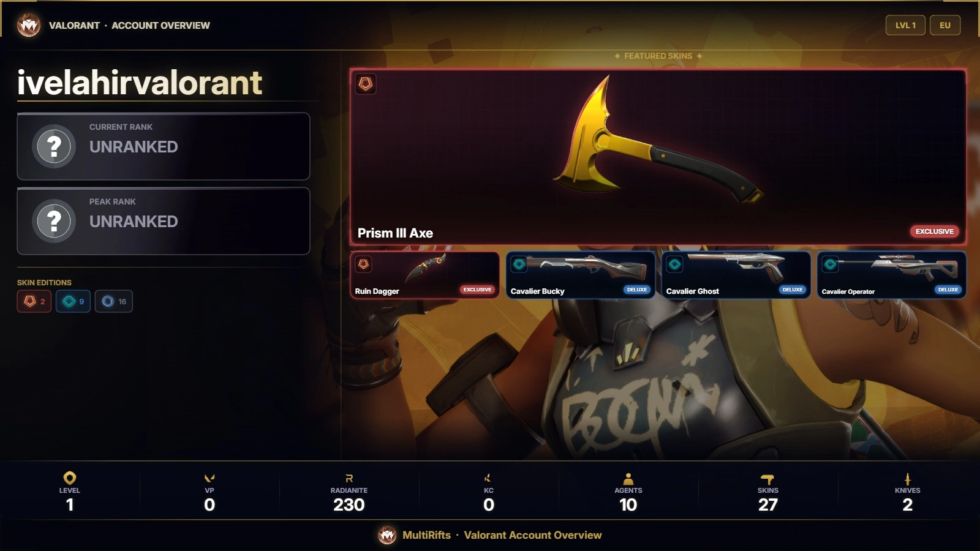Screen dimensions: 980x551
Task: Click the Radianite currency icon
Action: [349, 478]
